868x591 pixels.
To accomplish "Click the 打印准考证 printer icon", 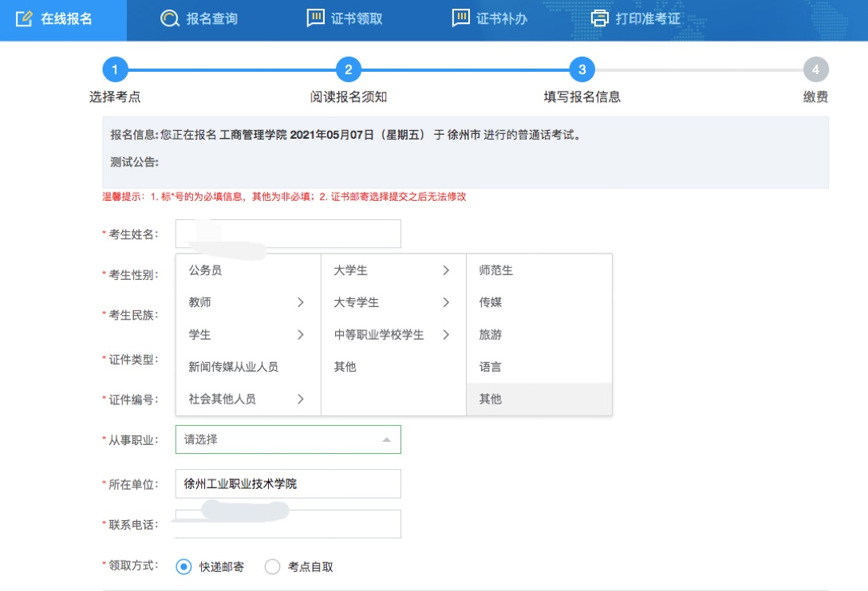I will point(599,18).
